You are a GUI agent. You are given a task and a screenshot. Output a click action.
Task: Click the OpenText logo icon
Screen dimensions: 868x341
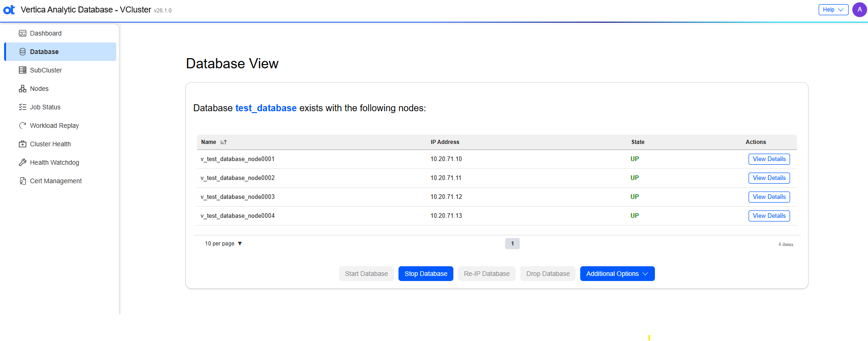click(9, 10)
